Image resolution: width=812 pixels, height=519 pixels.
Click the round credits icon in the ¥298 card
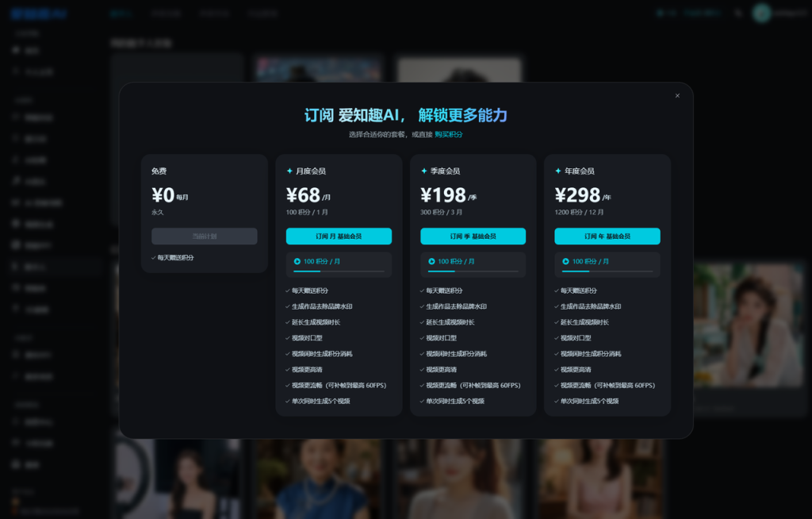(x=565, y=262)
